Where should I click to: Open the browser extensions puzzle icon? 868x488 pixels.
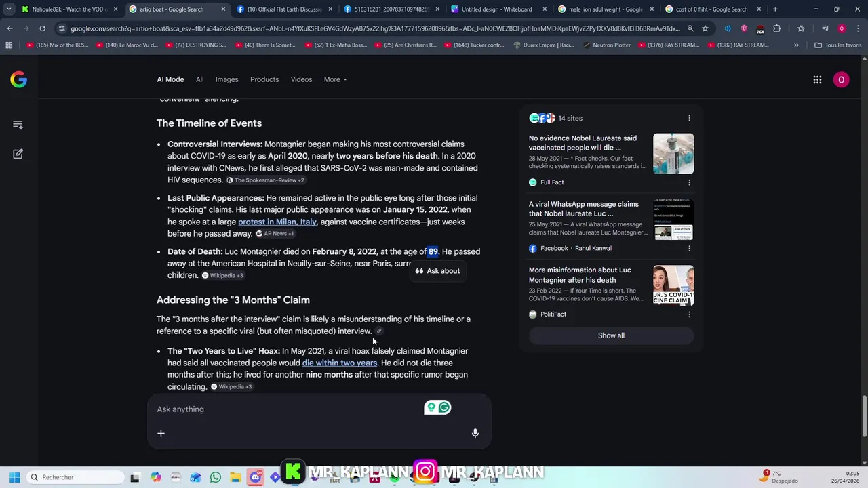point(776,28)
